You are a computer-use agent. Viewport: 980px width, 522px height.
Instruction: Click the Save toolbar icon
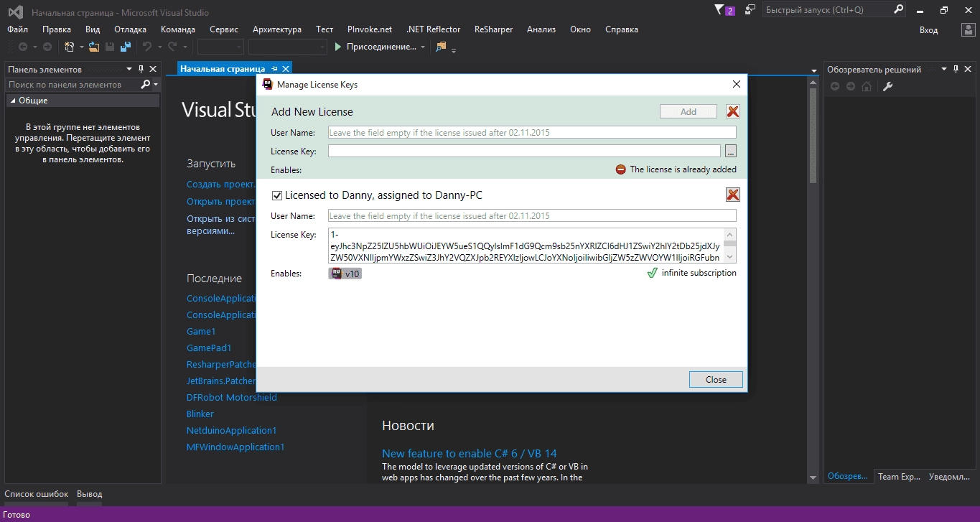(x=110, y=47)
